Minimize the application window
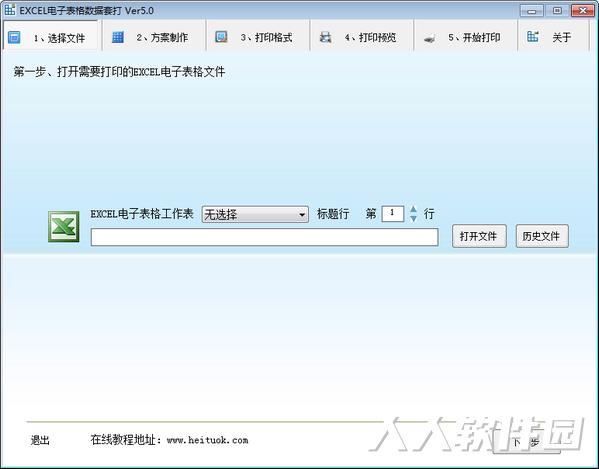This screenshot has width=599, height=469. coord(532,11)
